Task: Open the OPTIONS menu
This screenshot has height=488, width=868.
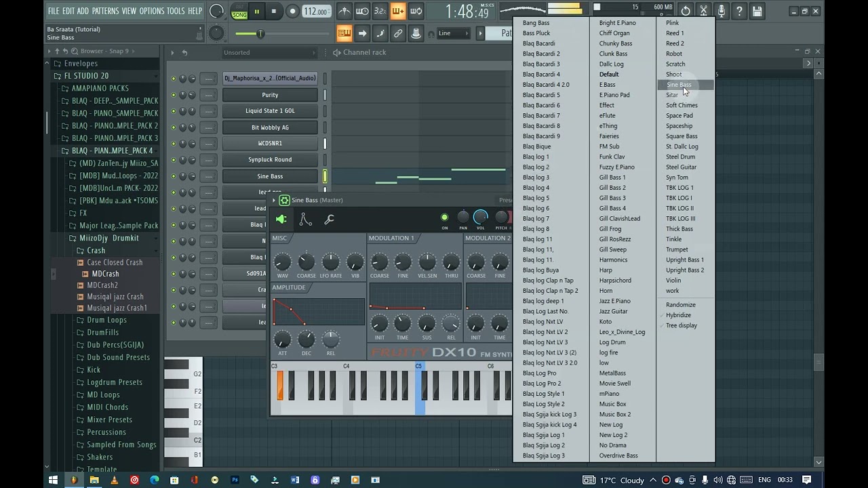Action: click(151, 11)
